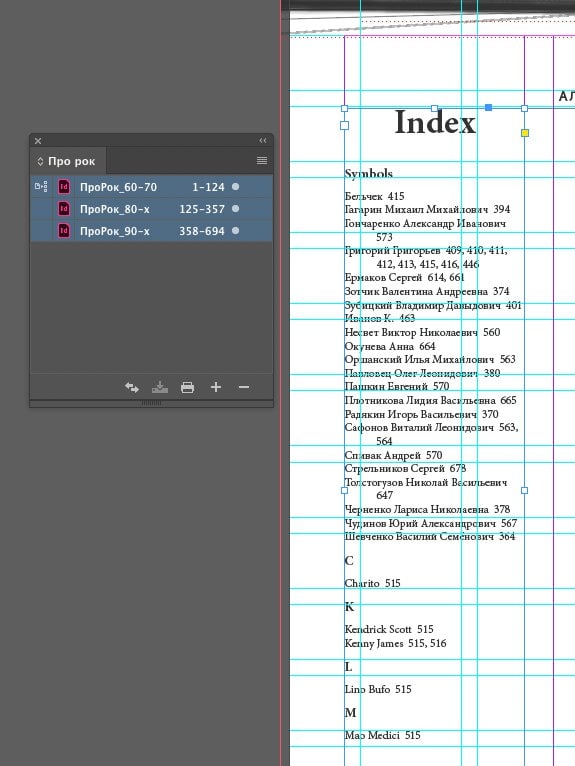Click the index entry Ермаков Сергей 614, 661
Image resolution: width=575 pixels, height=766 pixels.
tap(405, 277)
